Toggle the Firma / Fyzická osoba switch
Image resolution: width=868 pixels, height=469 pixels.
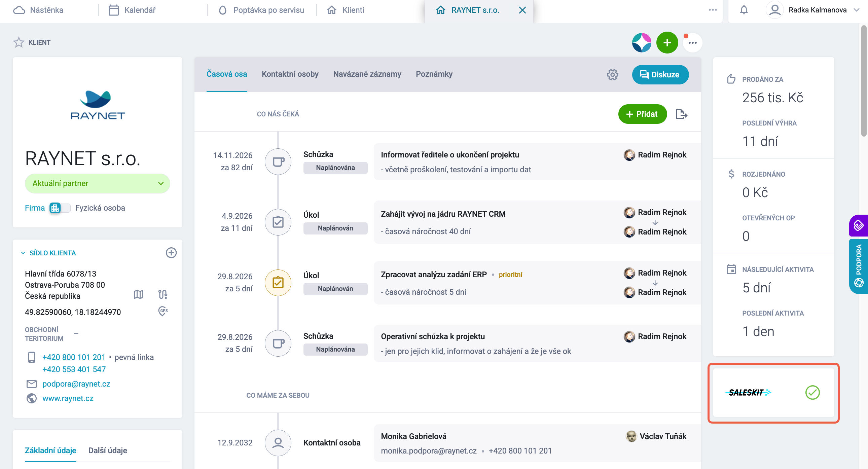(x=60, y=208)
